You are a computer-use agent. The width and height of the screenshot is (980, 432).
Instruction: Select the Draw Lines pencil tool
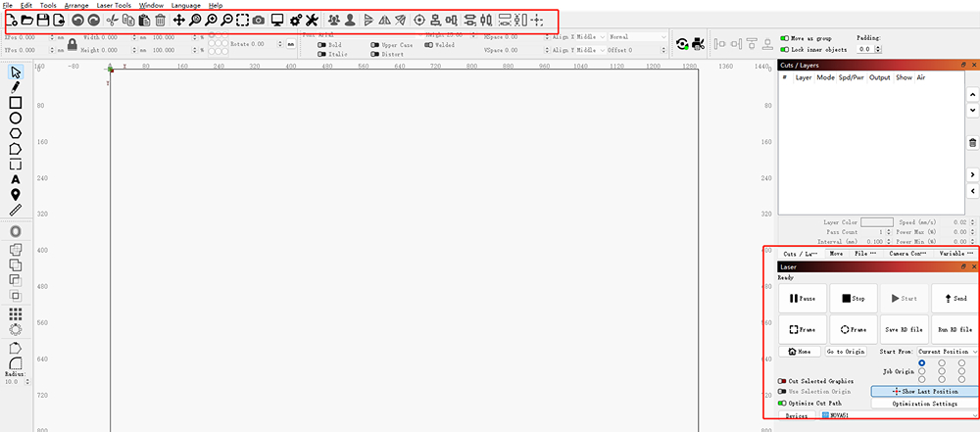(16, 87)
